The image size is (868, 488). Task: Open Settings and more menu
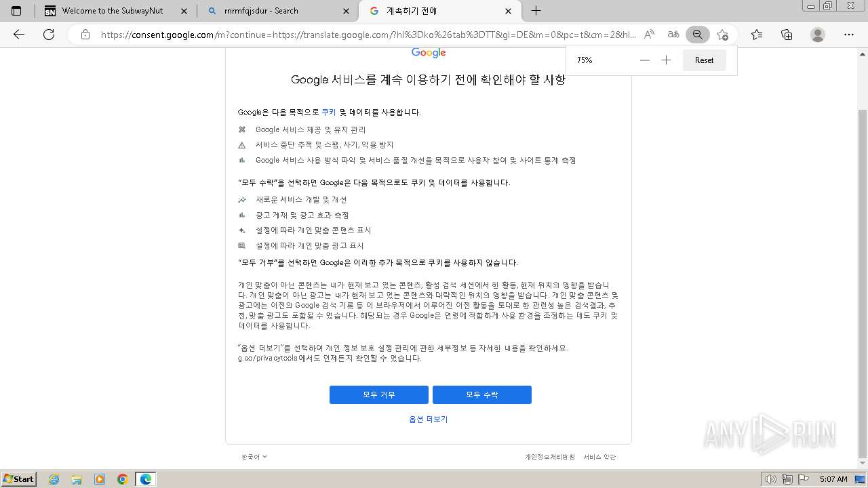click(x=849, y=35)
